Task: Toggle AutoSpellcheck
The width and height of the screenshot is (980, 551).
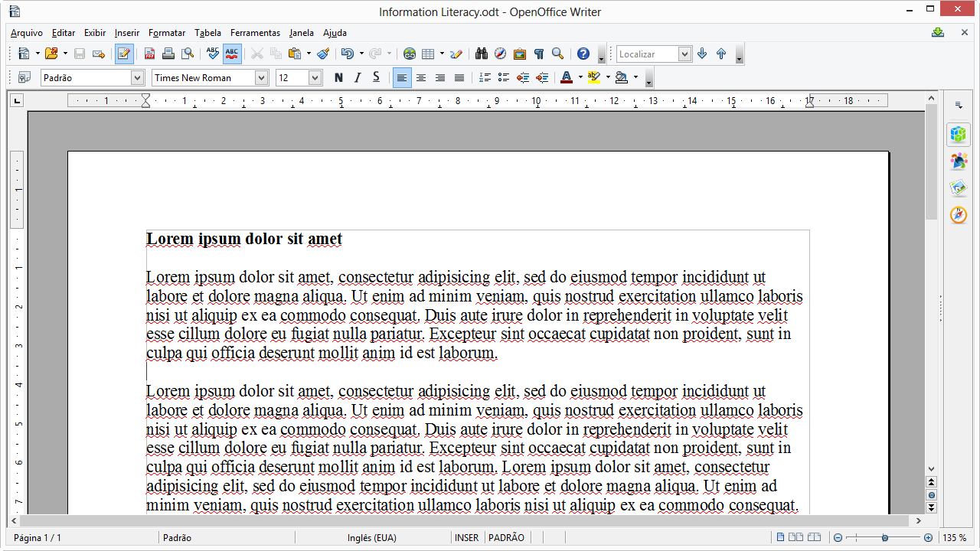Action: tap(232, 54)
